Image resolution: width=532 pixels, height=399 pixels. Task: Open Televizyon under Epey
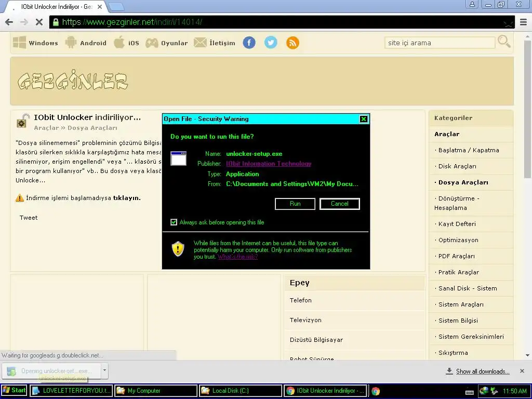coord(305,320)
